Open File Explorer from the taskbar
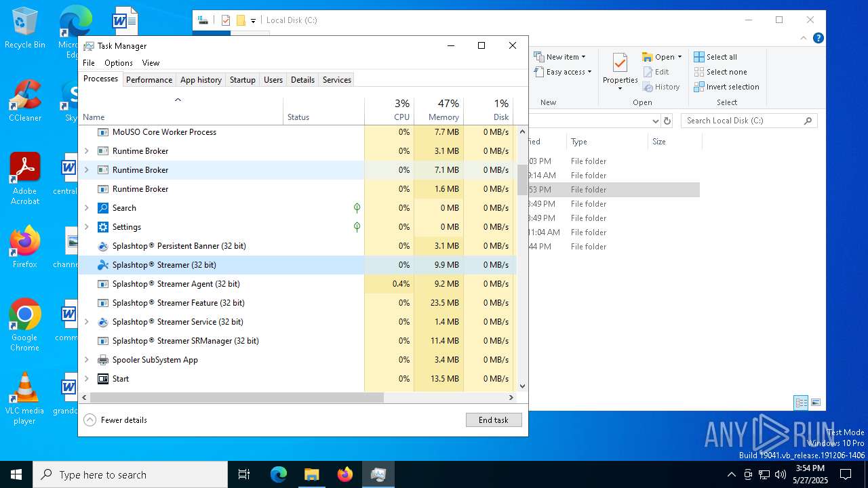The width and height of the screenshot is (868, 488). coord(312,474)
